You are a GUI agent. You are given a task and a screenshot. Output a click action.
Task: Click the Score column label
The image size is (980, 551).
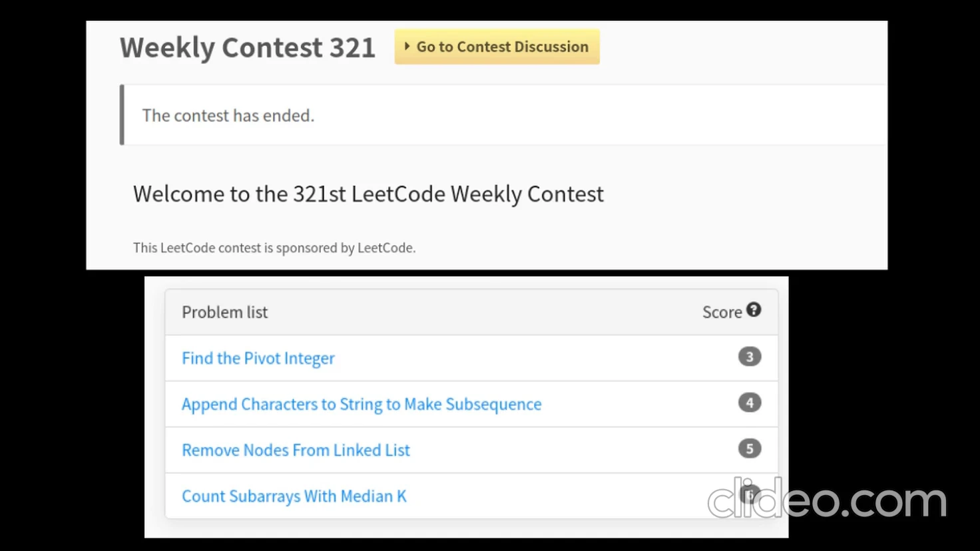[722, 312]
